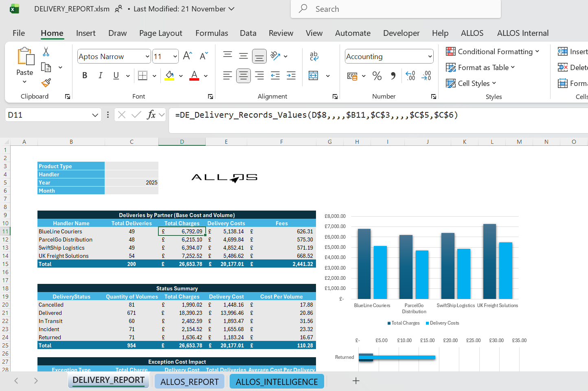This screenshot has height=391, width=588.
Task: Increase font size with the larger A icon
Action: point(187,56)
